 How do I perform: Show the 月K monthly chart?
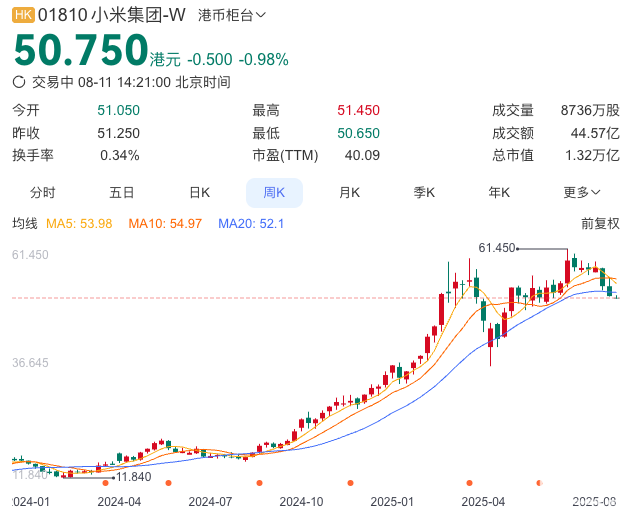349,192
